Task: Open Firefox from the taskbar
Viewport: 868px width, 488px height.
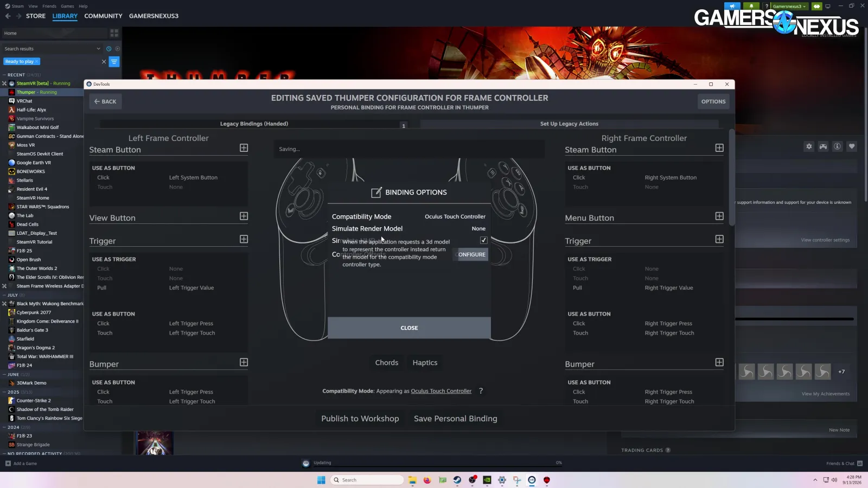Action: [x=427, y=480]
